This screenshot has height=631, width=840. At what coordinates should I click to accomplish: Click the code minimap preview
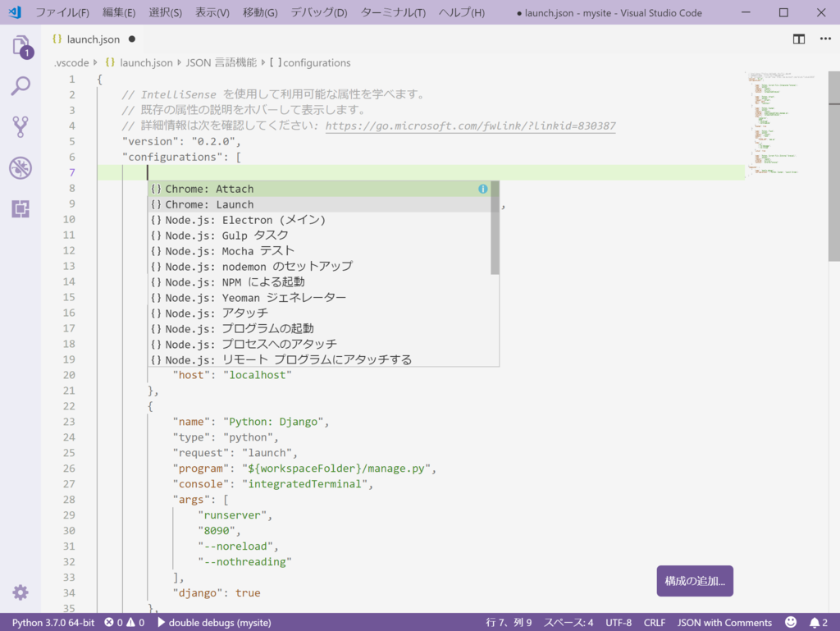[x=781, y=124]
